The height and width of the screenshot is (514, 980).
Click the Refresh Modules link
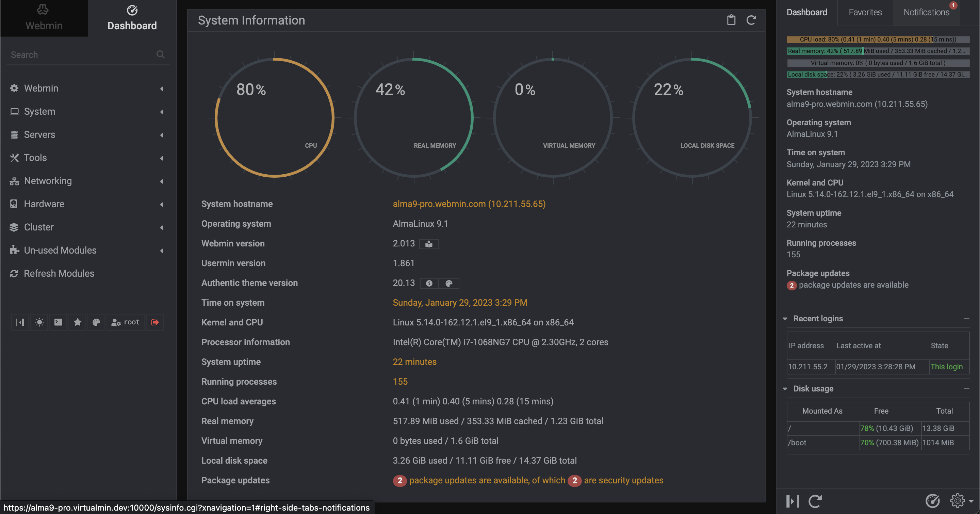click(x=59, y=273)
